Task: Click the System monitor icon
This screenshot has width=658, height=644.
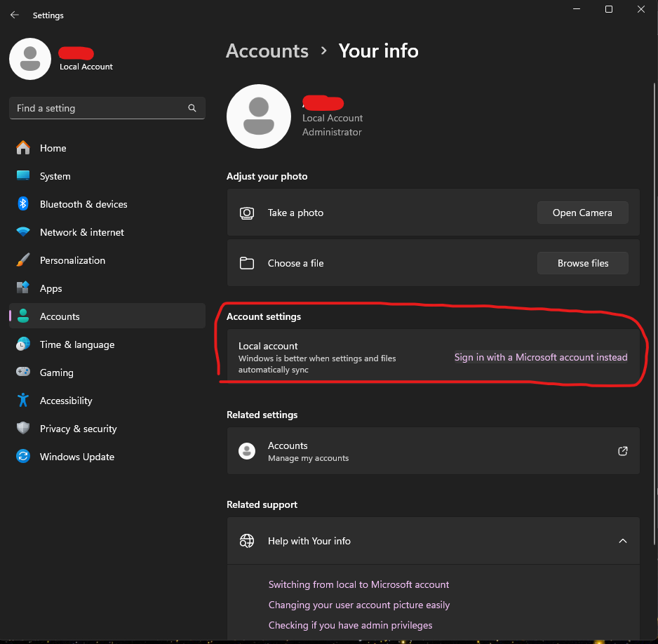Action: pyautogui.click(x=23, y=175)
